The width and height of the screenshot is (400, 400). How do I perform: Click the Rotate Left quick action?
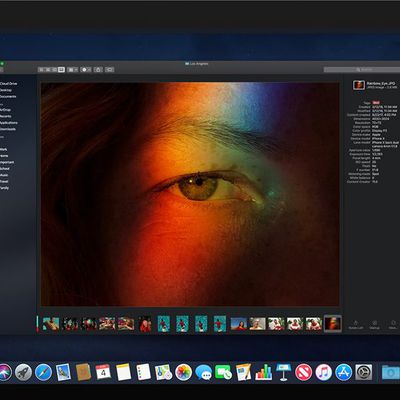click(x=355, y=325)
